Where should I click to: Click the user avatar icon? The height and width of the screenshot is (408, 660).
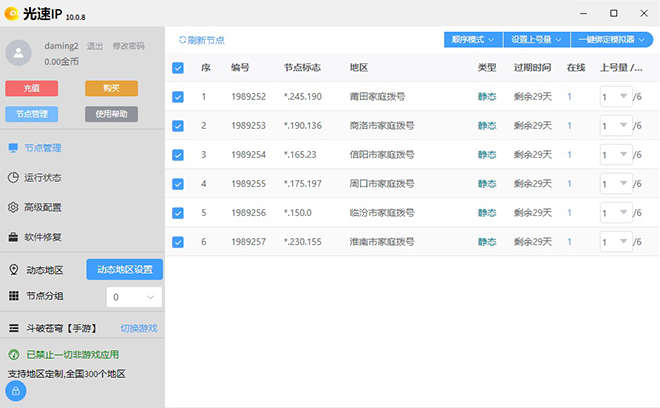coord(20,52)
